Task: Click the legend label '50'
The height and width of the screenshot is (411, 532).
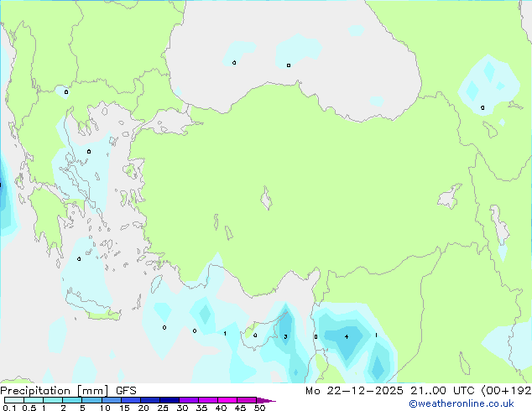Action: pyautogui.click(x=259, y=408)
